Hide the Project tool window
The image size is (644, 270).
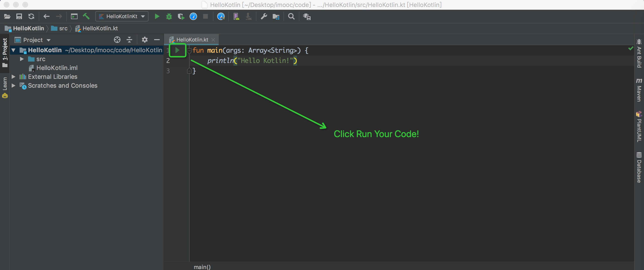[157, 40]
